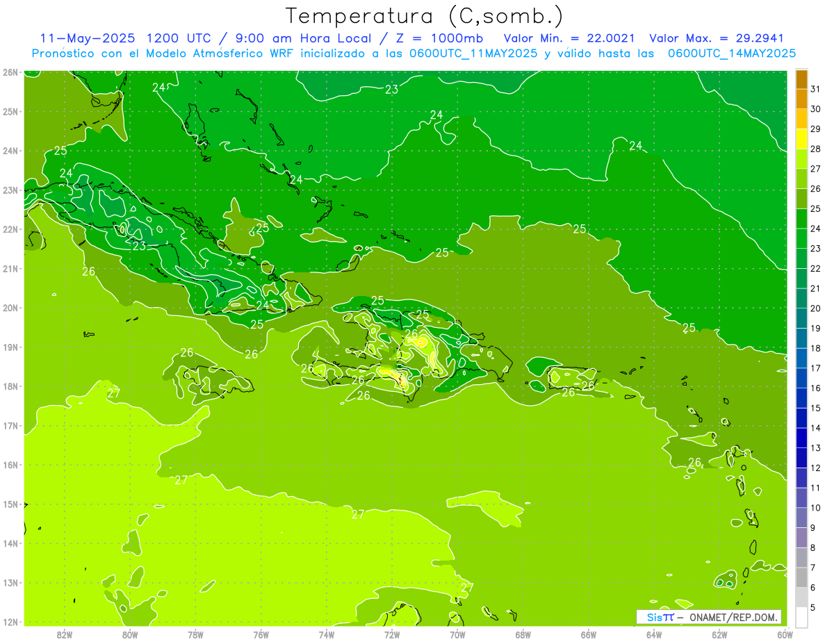Click latitude axis label '20N'
Screen dimensions: 834x644
pyautogui.click(x=10, y=308)
